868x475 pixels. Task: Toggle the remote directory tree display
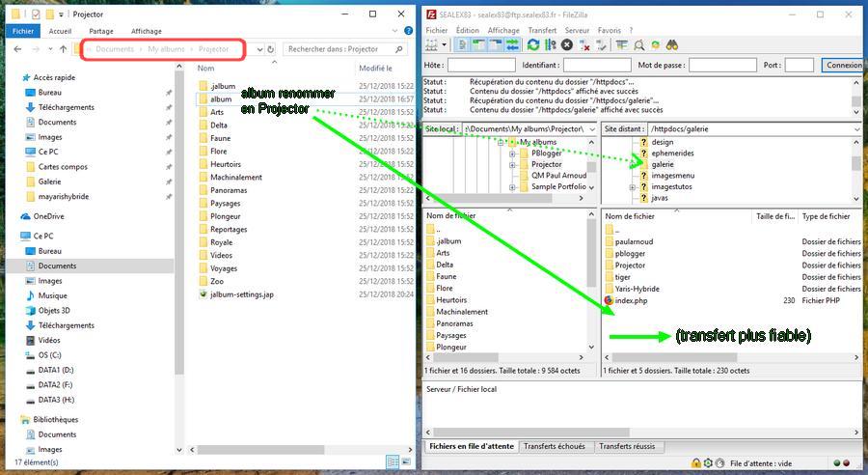(496, 45)
